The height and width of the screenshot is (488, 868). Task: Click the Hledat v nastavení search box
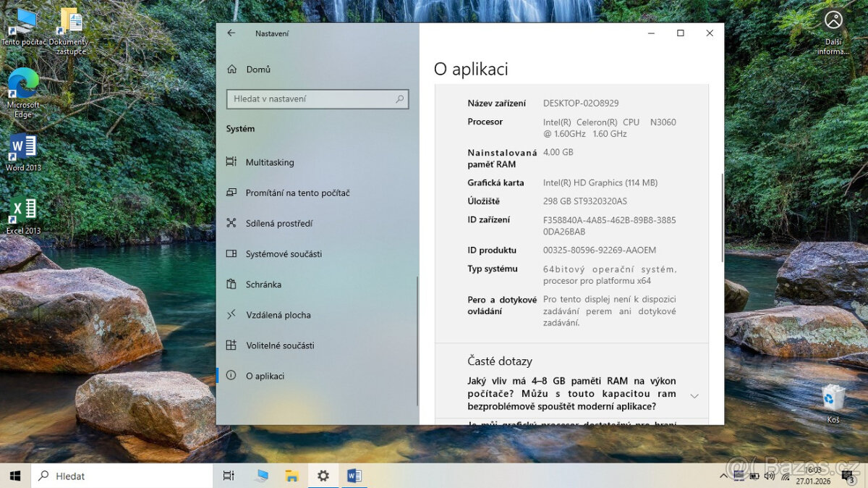[317, 99]
